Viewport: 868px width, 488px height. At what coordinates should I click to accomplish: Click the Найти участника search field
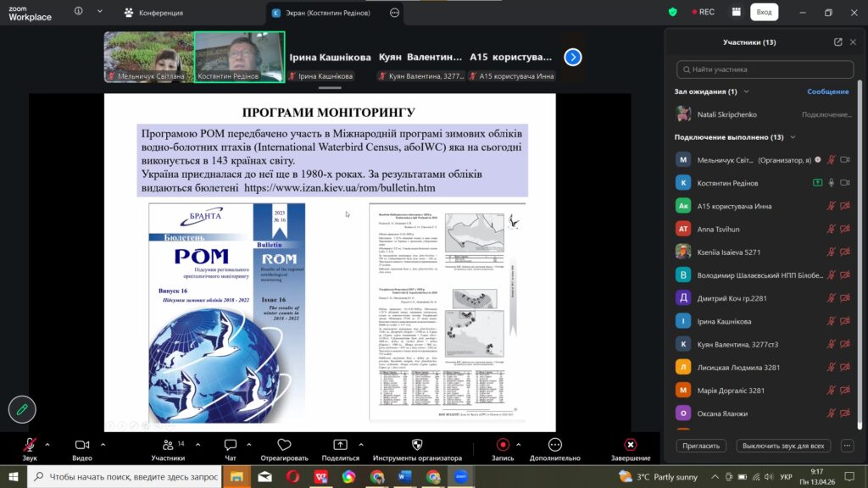[765, 69]
